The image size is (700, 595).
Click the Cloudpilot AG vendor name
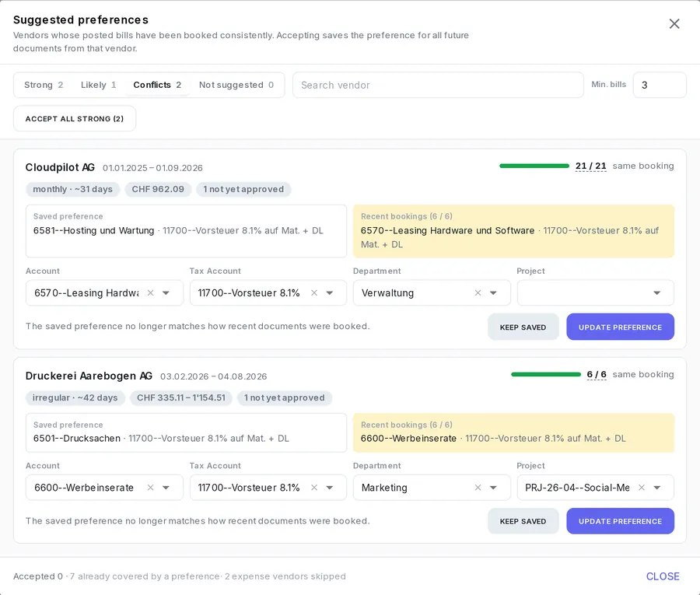click(x=60, y=167)
